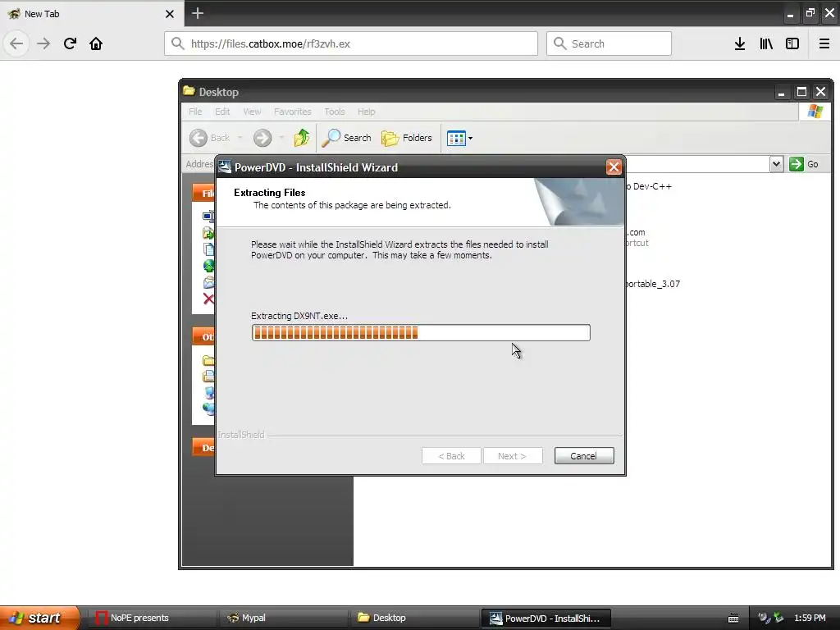Open View menu in Desktop window
Viewport: 840px width, 630px height.
[252, 112]
